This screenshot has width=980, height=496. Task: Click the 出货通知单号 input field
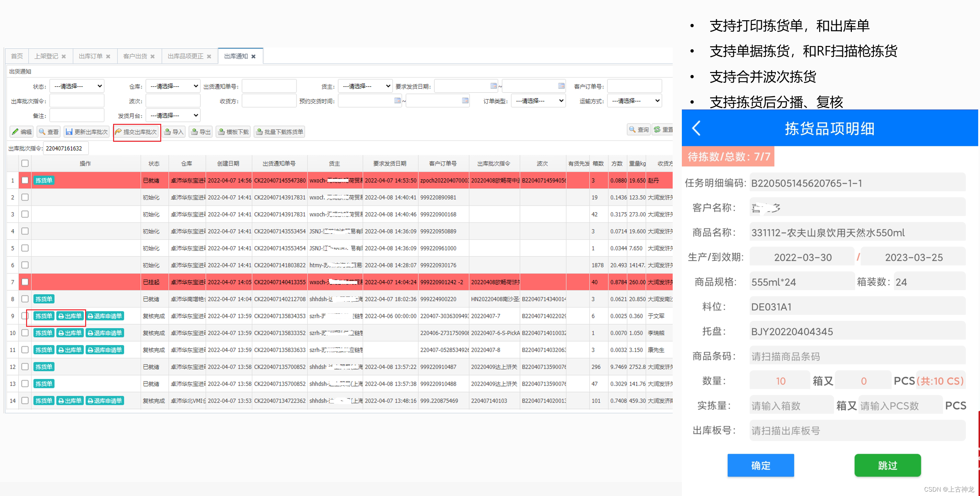click(x=269, y=86)
